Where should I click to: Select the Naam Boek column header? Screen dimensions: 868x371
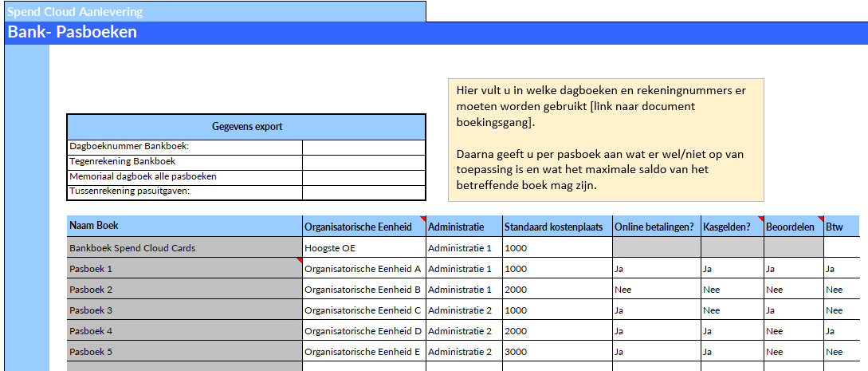184,227
